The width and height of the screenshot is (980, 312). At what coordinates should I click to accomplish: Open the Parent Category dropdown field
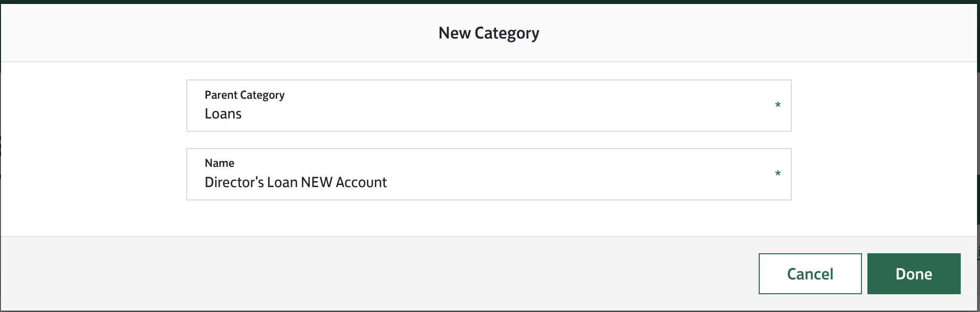[x=488, y=106]
